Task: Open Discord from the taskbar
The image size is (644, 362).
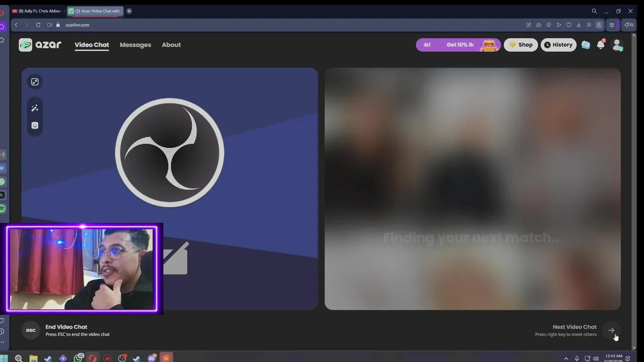Action: (x=152, y=358)
